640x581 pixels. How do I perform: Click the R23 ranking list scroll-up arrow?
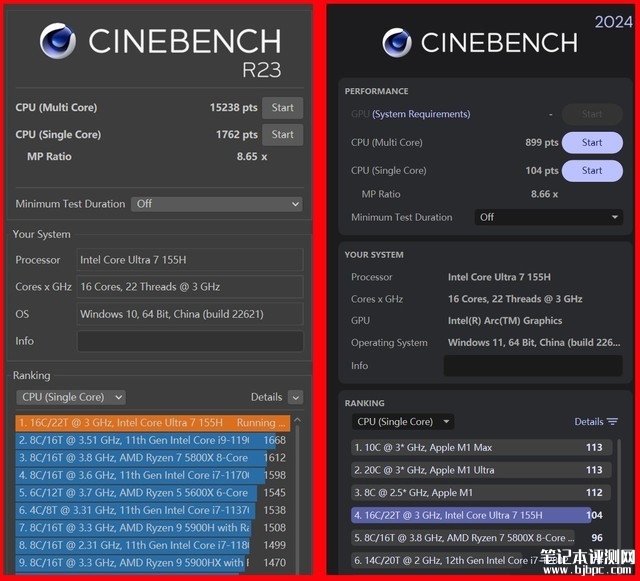click(297, 420)
